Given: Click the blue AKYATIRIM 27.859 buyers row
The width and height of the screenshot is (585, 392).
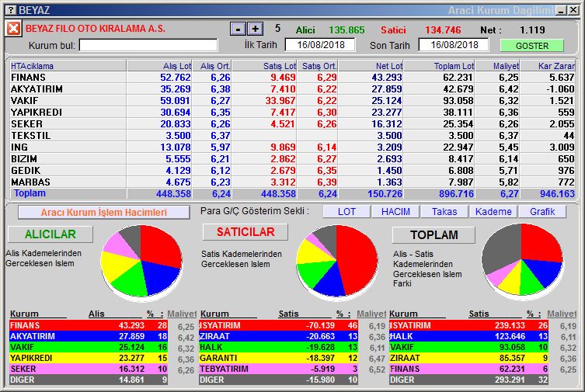Looking at the screenshot, I should tap(89, 336).
